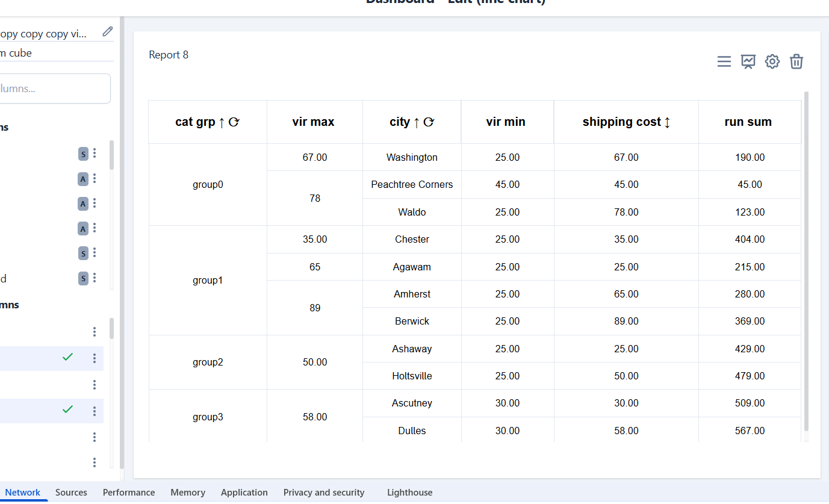Switch to the Network tab
Image resolution: width=829 pixels, height=504 pixels.
23,493
